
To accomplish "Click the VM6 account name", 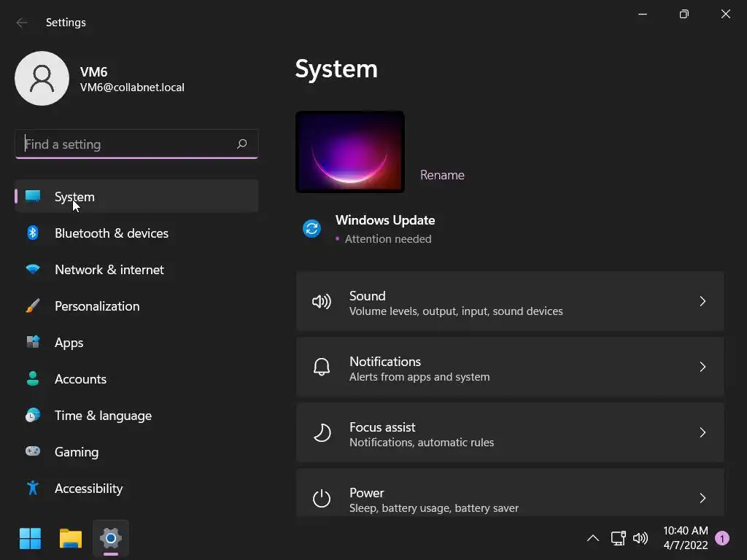I will click(94, 72).
